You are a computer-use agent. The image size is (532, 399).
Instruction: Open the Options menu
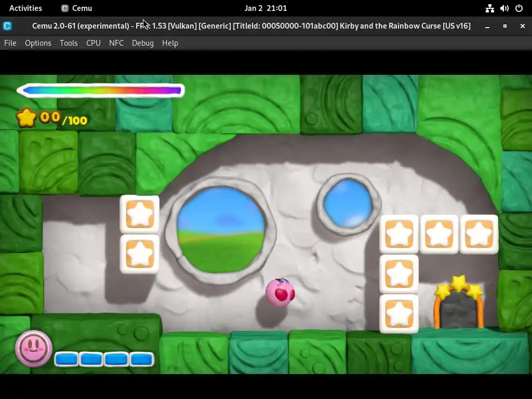click(38, 43)
